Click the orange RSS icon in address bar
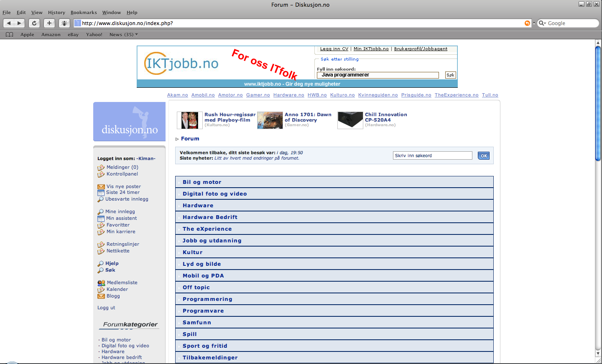The height and width of the screenshot is (364, 602). click(527, 23)
